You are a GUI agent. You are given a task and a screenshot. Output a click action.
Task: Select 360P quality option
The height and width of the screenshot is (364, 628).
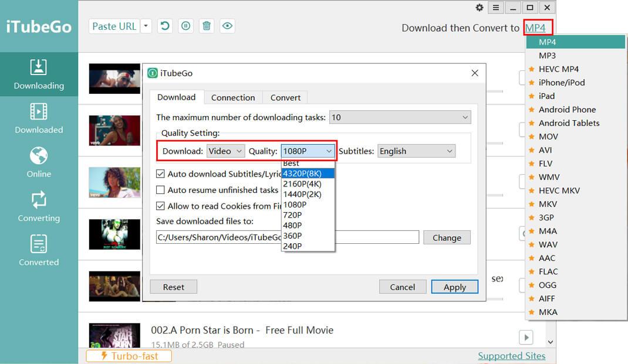(x=308, y=236)
